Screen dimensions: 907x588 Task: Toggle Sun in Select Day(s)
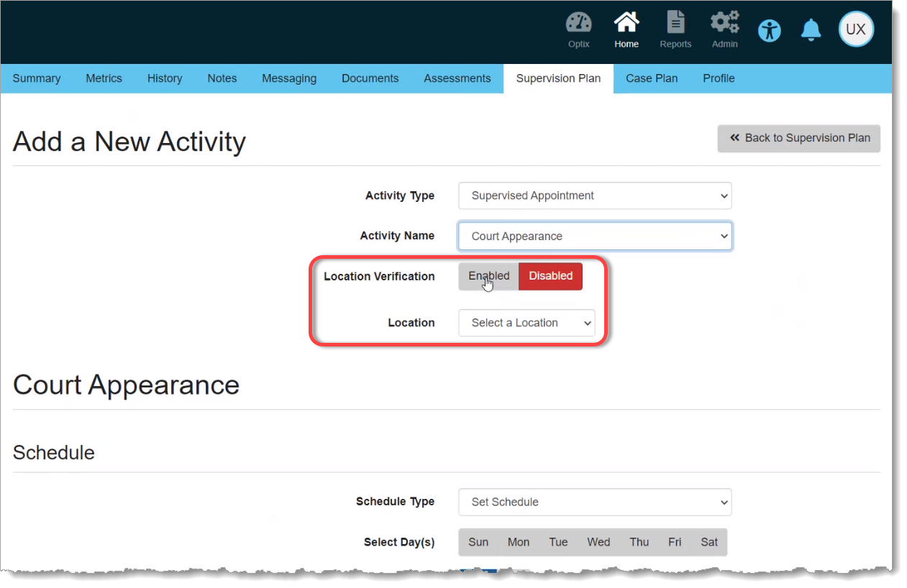[478, 542]
